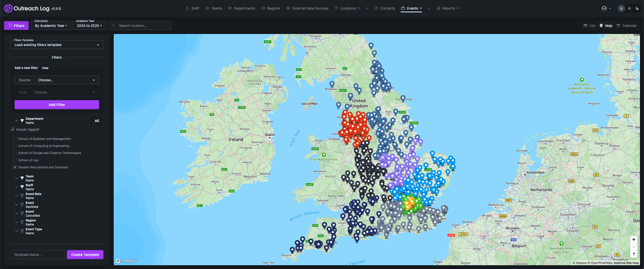644x269 pixels.
Task: Switch to light theme sun icon
Action: tap(629, 8)
